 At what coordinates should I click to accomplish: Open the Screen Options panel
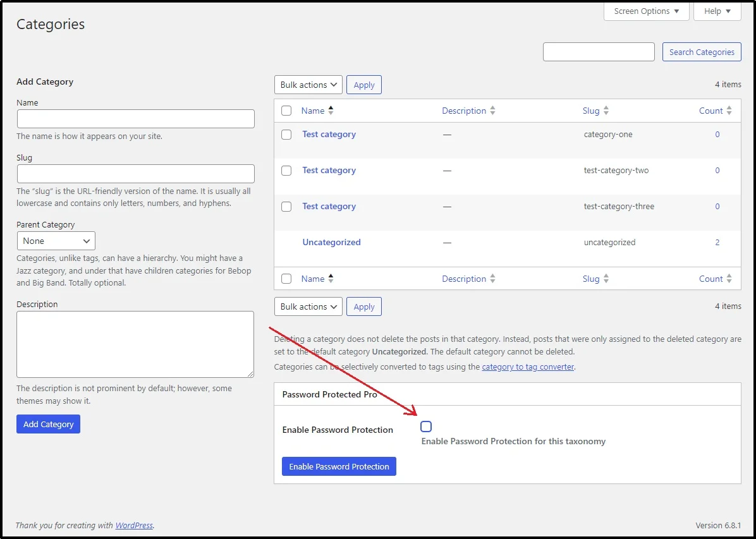[645, 11]
